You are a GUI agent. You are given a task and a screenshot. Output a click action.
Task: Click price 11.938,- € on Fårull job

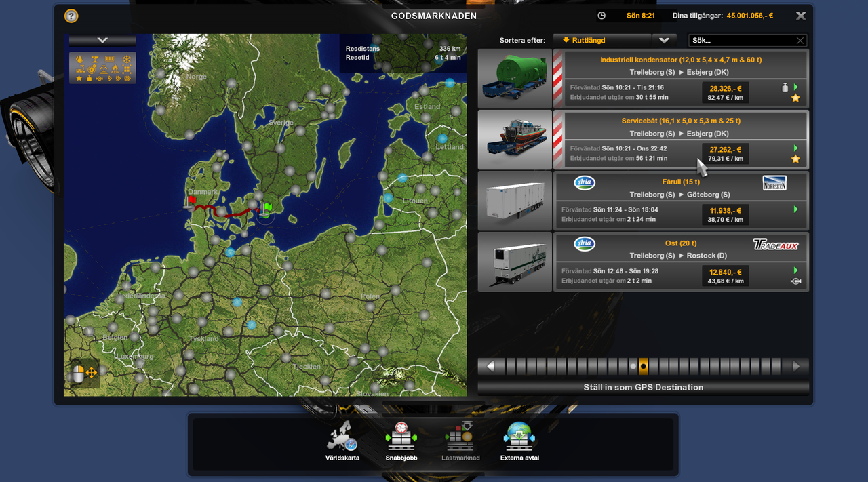(x=725, y=211)
